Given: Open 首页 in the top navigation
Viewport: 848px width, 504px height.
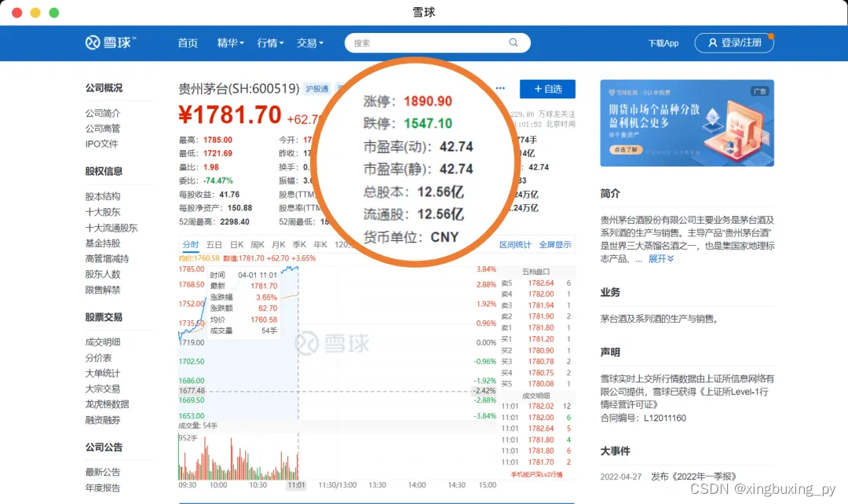Looking at the screenshot, I should click(188, 42).
